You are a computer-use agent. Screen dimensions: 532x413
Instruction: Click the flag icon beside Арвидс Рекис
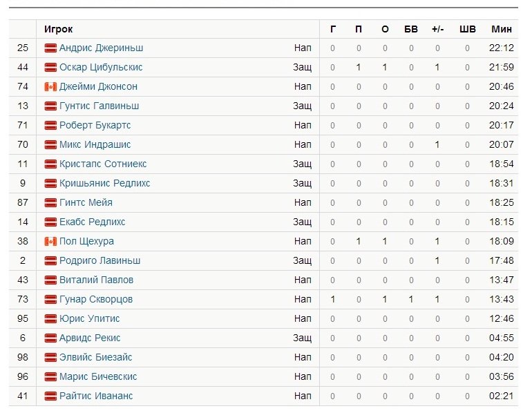50,338
